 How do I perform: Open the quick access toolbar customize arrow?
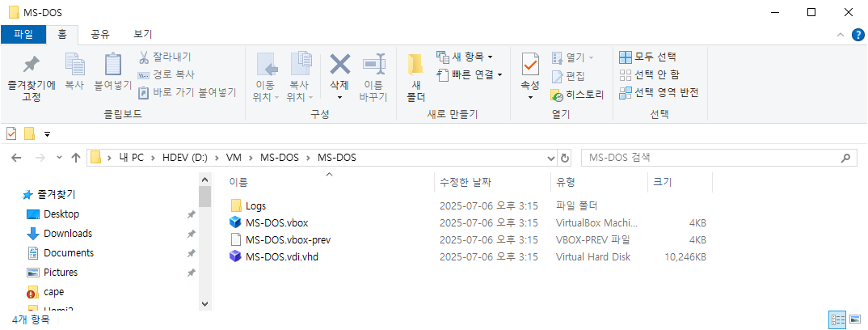(x=47, y=134)
